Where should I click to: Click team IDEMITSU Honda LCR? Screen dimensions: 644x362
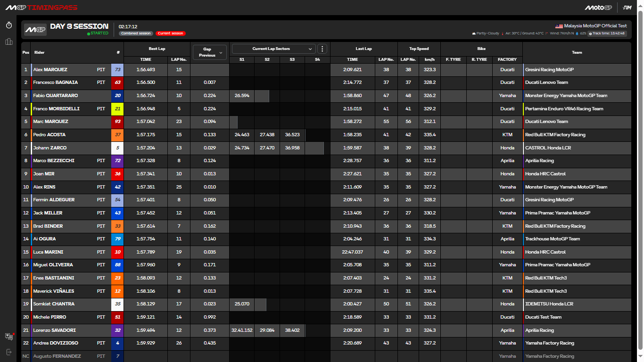[x=549, y=304]
